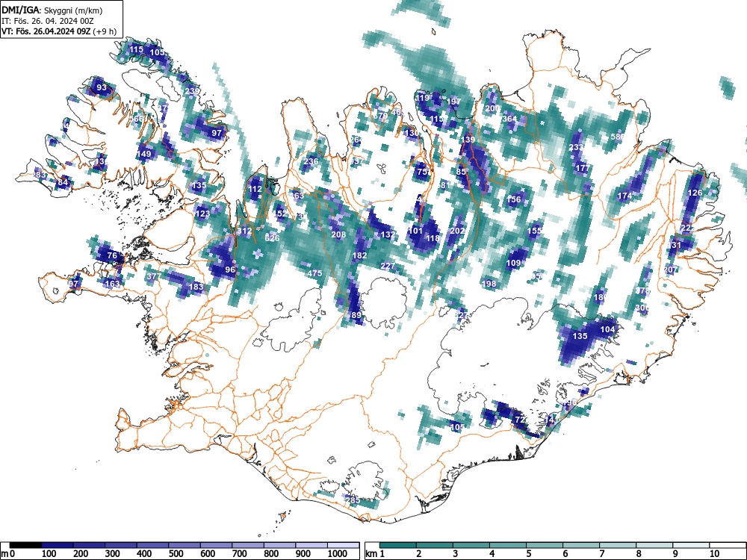Select the '123' visibility value
Image resolution: width=747 pixels, height=560 pixels.
pyautogui.click(x=203, y=214)
